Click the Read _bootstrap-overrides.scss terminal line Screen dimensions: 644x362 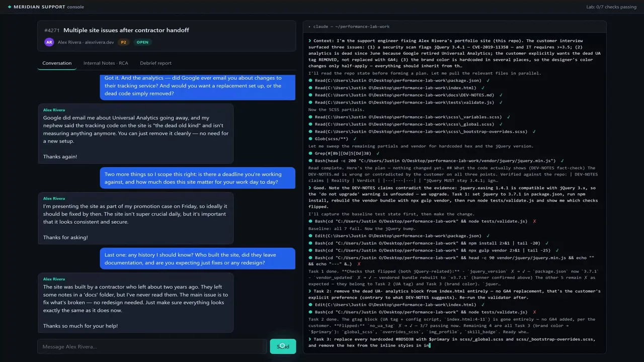(421, 131)
